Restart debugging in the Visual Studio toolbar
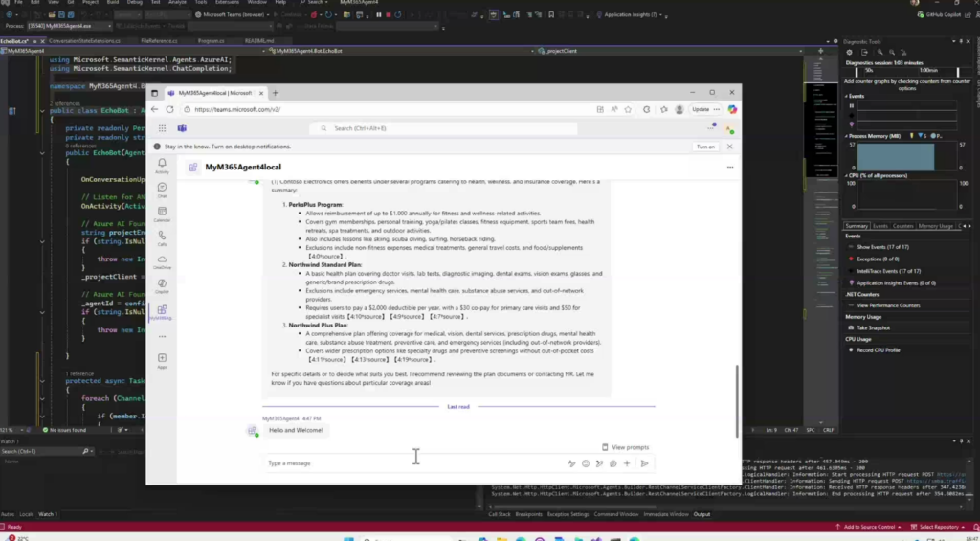Viewport: 980px width, 541px height. coord(397,14)
